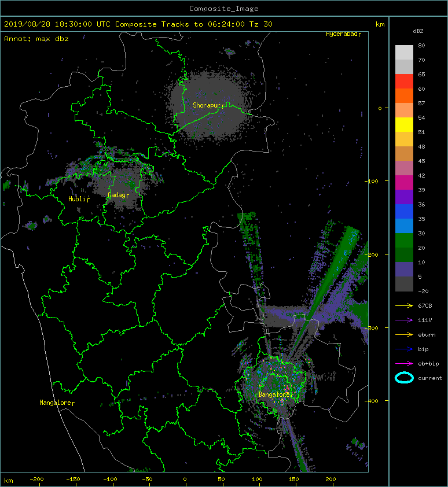This screenshot has width=448, height=487.
Task: Select the purple 36 dBZ swatch
Action: [x=404, y=197]
